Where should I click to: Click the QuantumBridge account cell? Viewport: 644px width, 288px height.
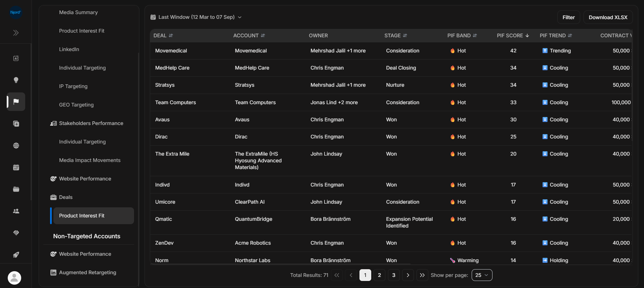pos(254,219)
